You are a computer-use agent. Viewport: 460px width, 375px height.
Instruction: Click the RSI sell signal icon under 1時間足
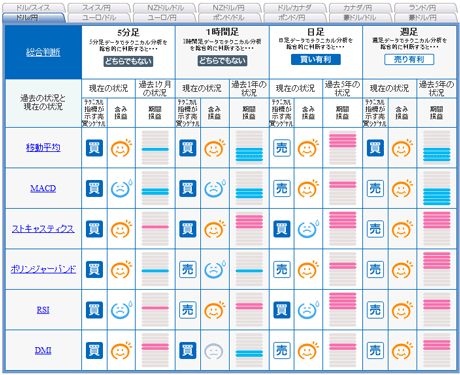click(x=188, y=310)
